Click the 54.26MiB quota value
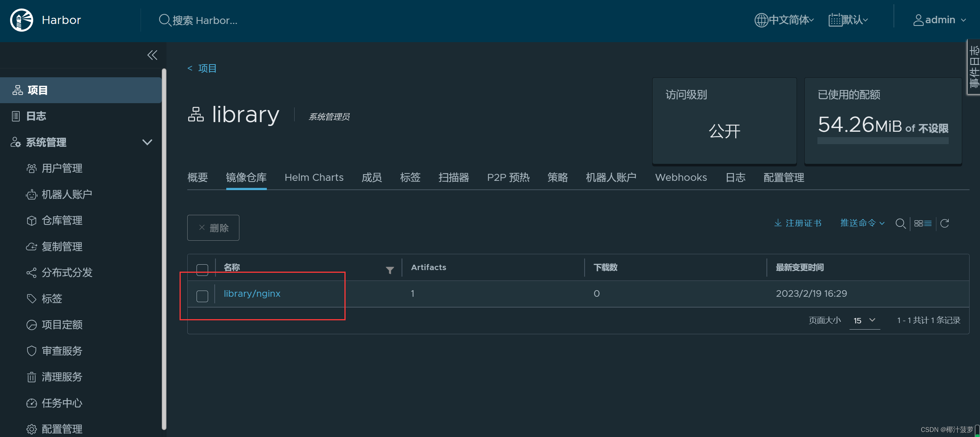 tap(860, 124)
